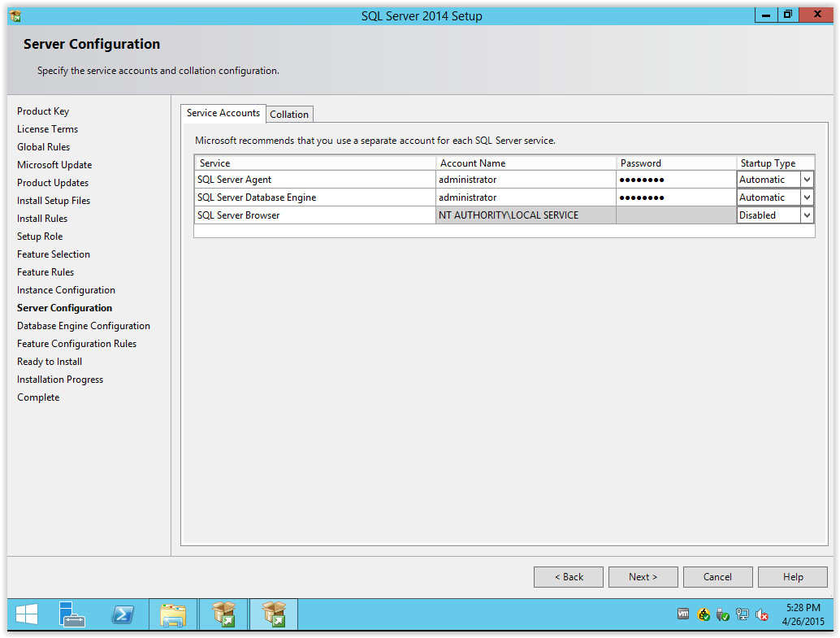Screen dimensions: 840x638
Task: Click Database Engine Configuration in the steps list
Action: pyautogui.click(x=83, y=326)
